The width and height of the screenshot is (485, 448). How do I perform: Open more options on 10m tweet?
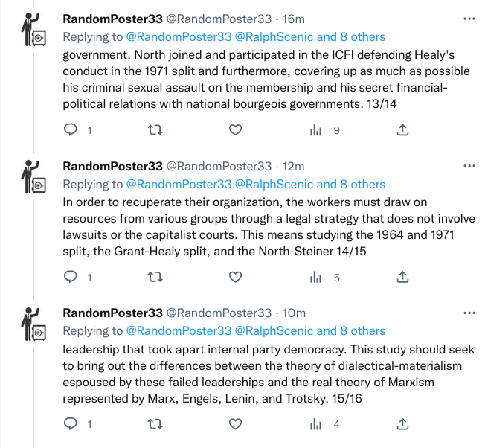click(x=467, y=313)
